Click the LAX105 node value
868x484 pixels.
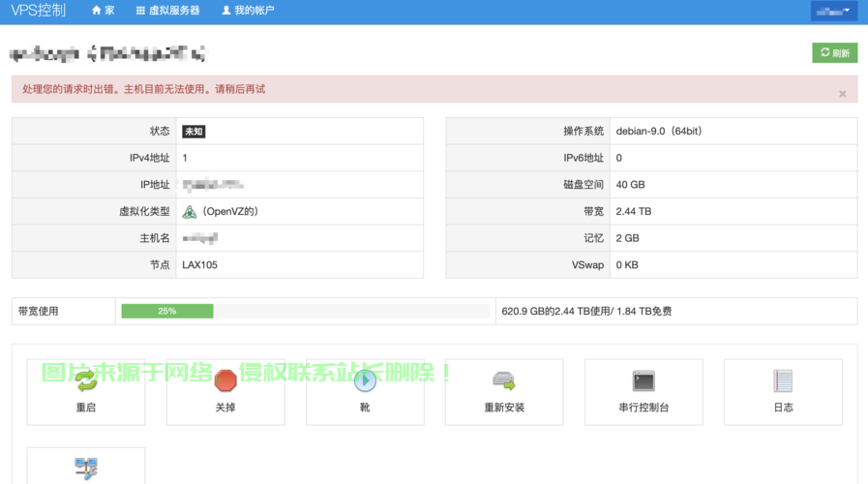tap(200, 264)
